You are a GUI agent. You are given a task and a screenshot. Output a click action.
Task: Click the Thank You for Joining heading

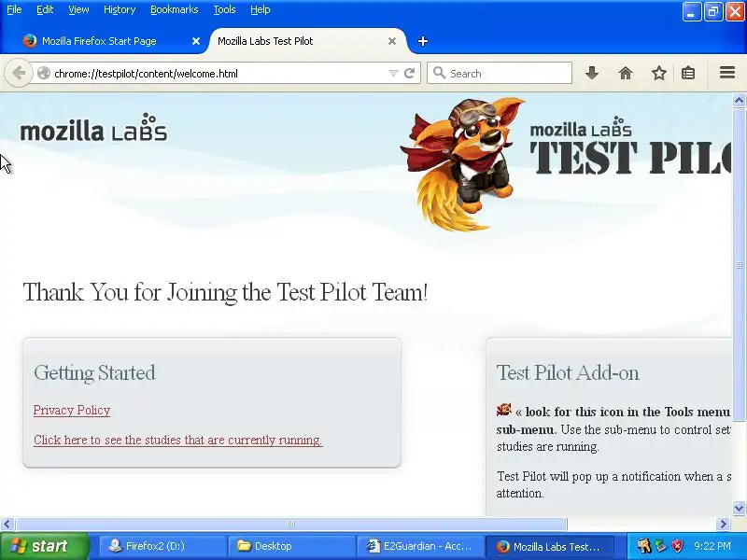point(225,292)
